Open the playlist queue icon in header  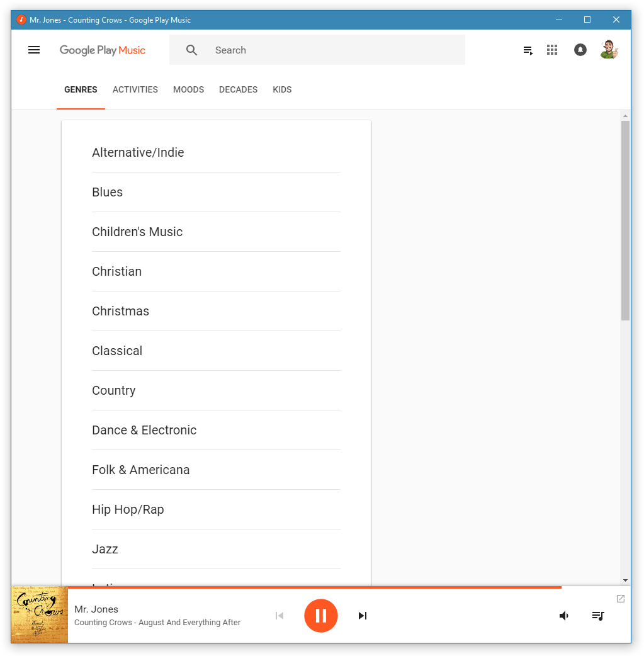(x=528, y=50)
